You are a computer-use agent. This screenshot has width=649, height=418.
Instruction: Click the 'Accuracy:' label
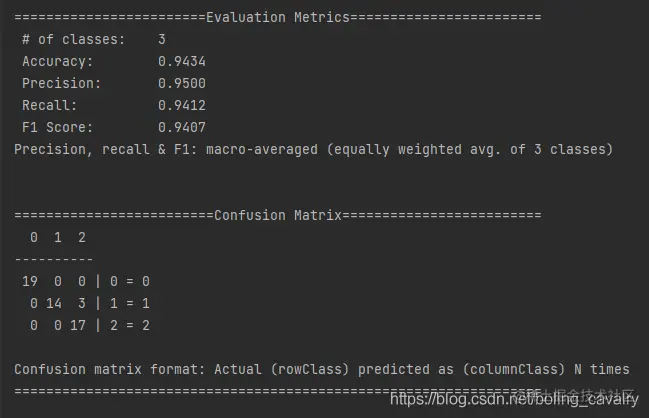[58, 61]
